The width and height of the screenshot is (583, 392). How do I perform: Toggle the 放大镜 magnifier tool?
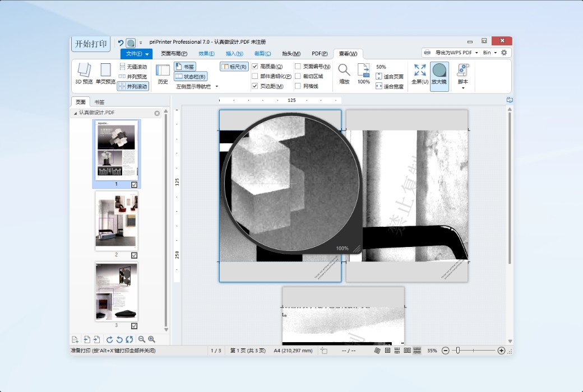[x=439, y=76]
